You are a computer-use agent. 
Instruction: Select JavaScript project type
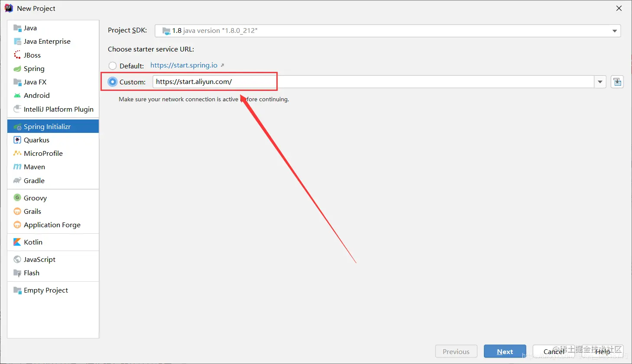[x=53, y=259]
